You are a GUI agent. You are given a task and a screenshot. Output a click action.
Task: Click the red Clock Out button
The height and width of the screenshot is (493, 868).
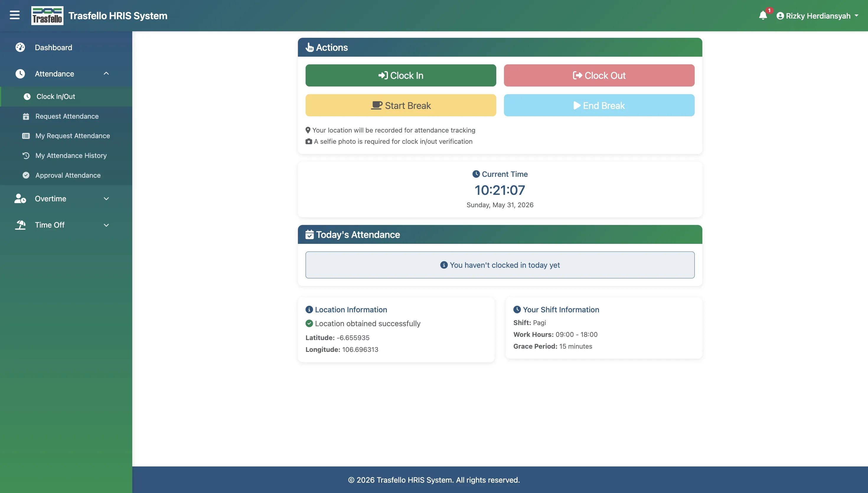[599, 75]
